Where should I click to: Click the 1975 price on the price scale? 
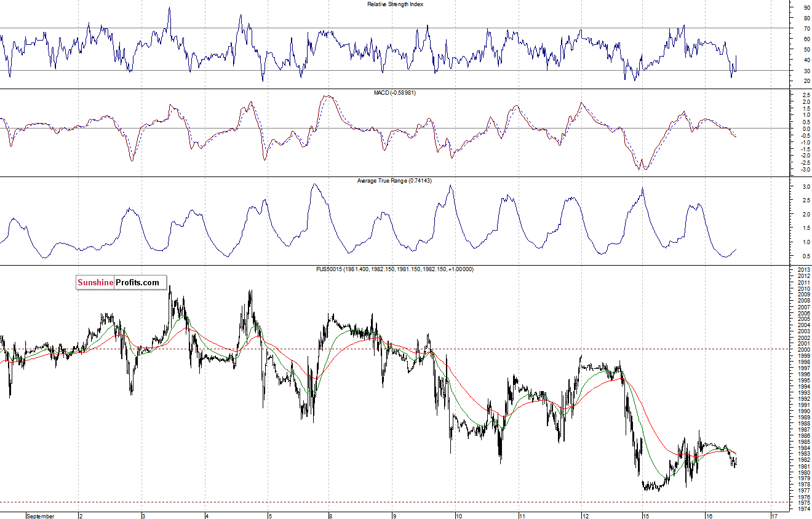[x=803, y=503]
